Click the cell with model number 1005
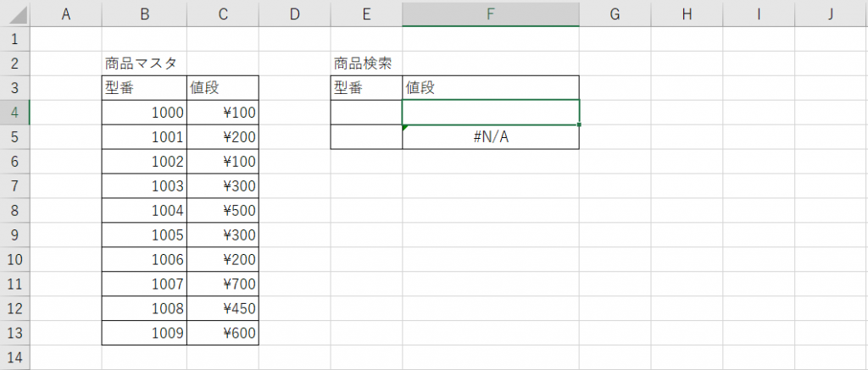 [x=144, y=235]
